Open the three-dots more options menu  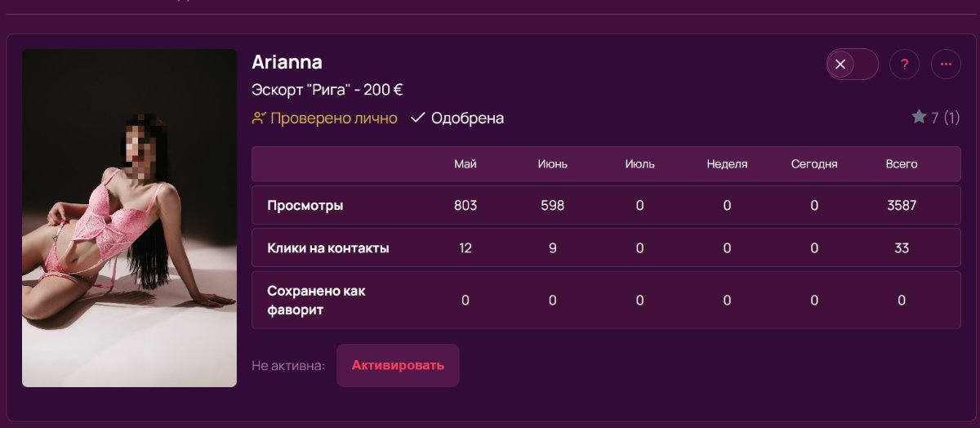click(x=946, y=65)
